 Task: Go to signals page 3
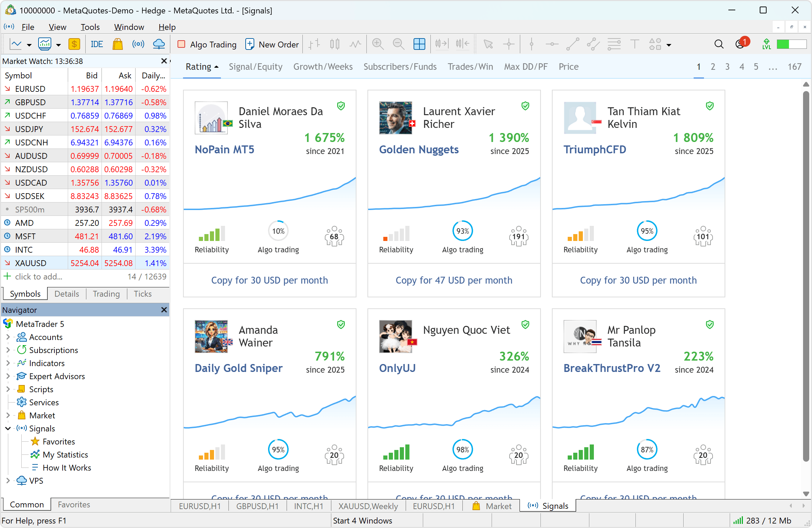tap(727, 66)
